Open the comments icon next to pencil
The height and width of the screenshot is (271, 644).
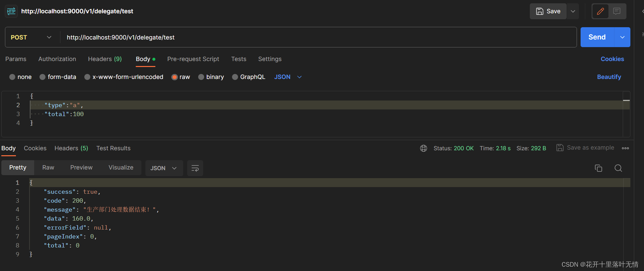[x=617, y=11]
